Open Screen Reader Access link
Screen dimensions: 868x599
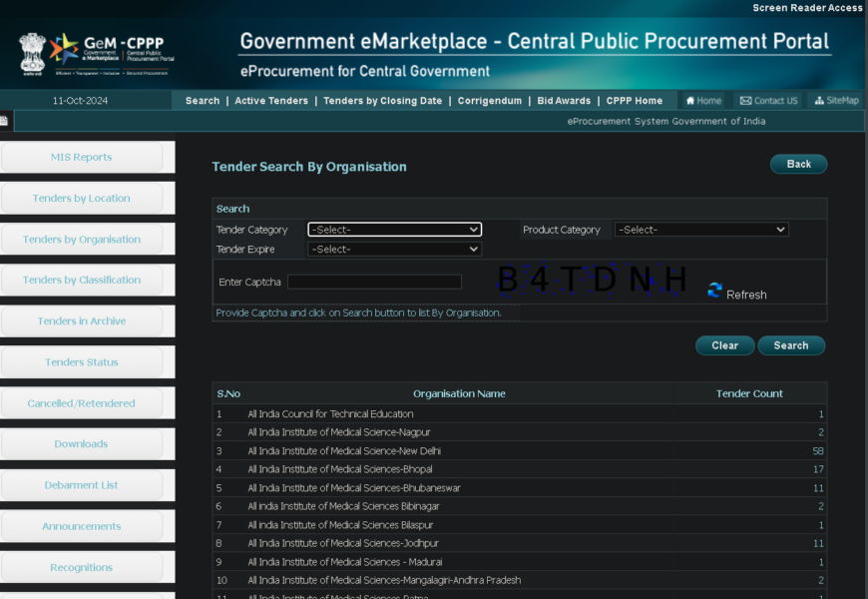click(807, 8)
